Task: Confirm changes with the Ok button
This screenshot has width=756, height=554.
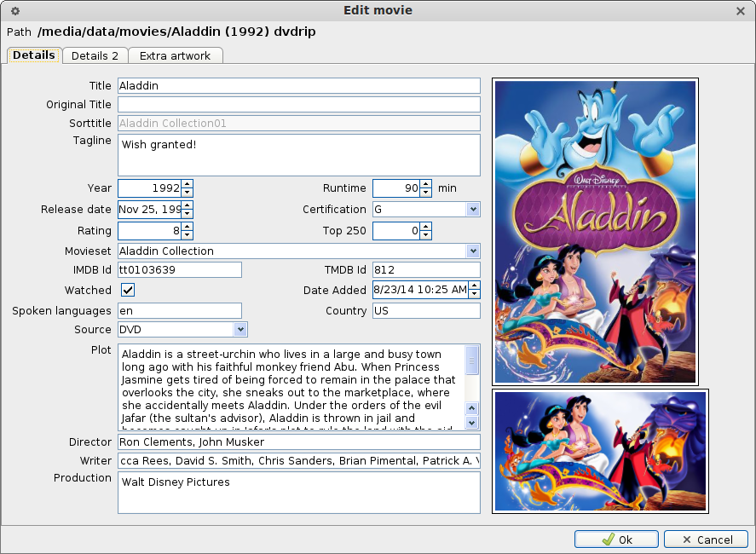Action: 616,540
